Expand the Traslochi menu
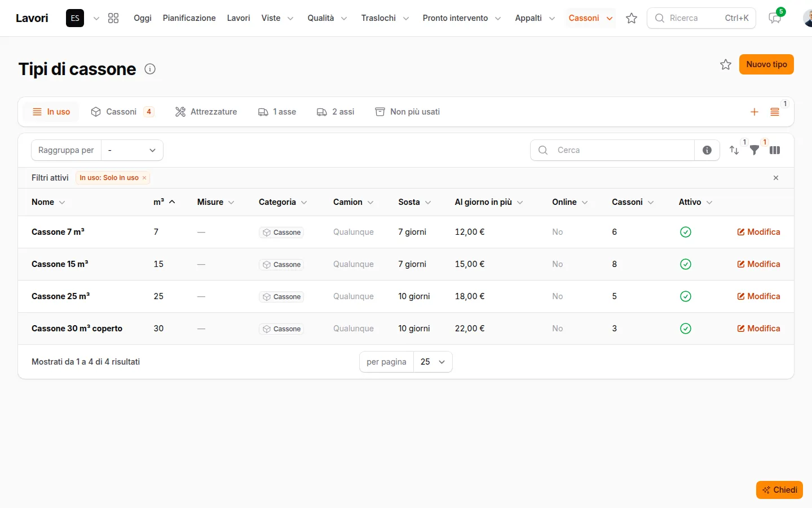The image size is (812, 508). (385, 18)
